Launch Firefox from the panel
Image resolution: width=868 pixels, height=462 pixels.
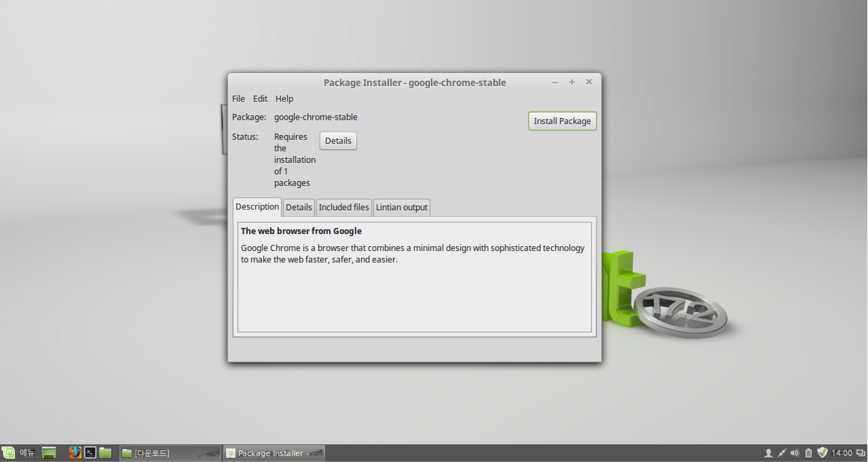pyautogui.click(x=75, y=453)
